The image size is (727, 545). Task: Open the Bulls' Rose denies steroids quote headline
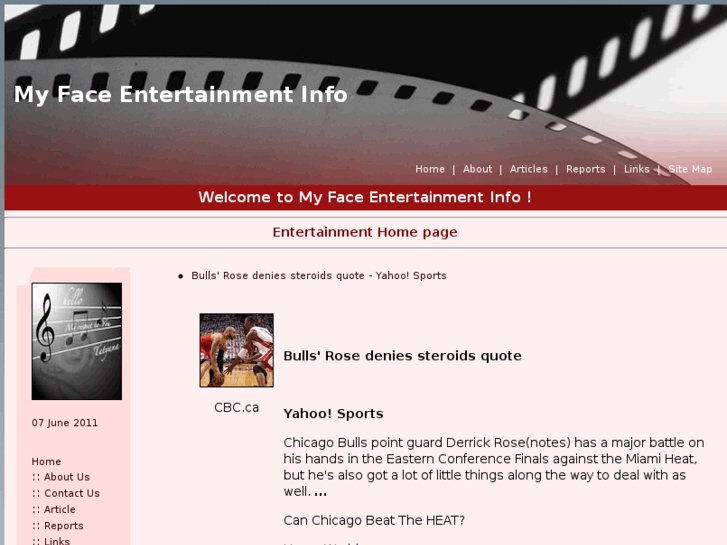402,356
